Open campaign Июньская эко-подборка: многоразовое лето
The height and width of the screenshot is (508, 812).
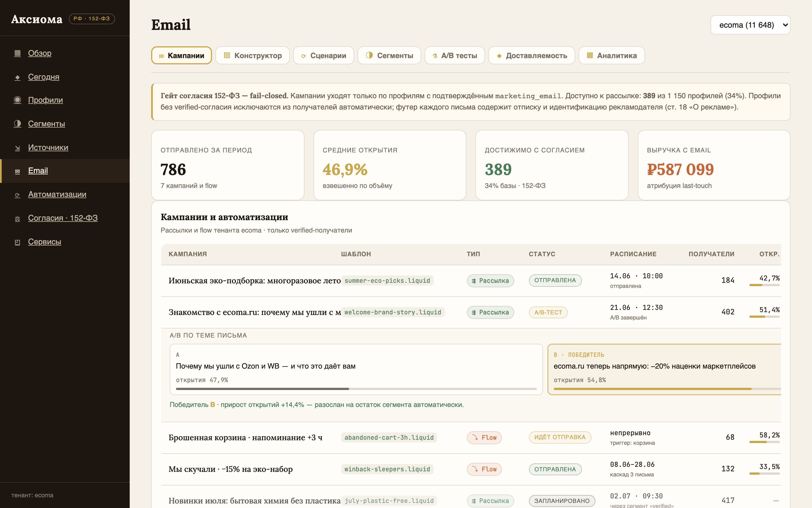[255, 281]
